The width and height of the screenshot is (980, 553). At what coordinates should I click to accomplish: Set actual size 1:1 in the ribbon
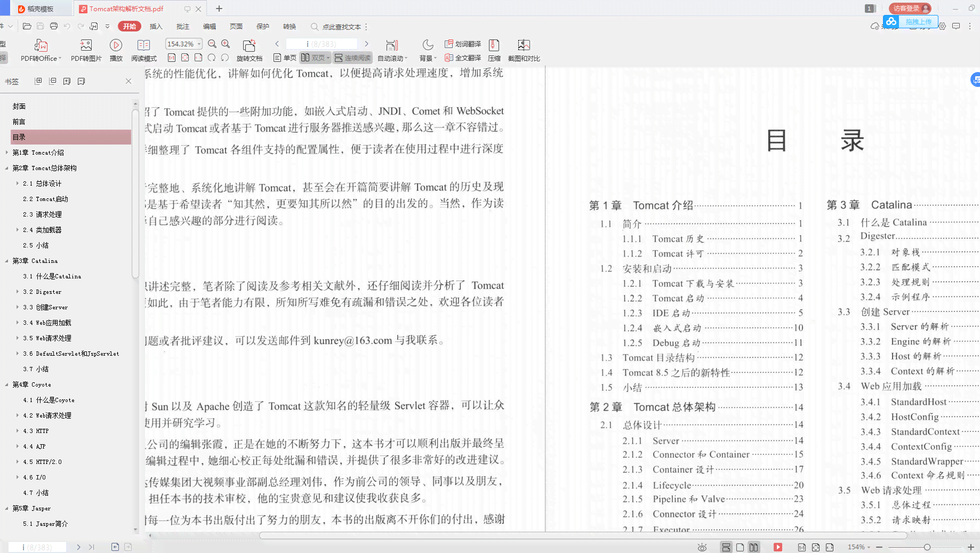coord(172,58)
